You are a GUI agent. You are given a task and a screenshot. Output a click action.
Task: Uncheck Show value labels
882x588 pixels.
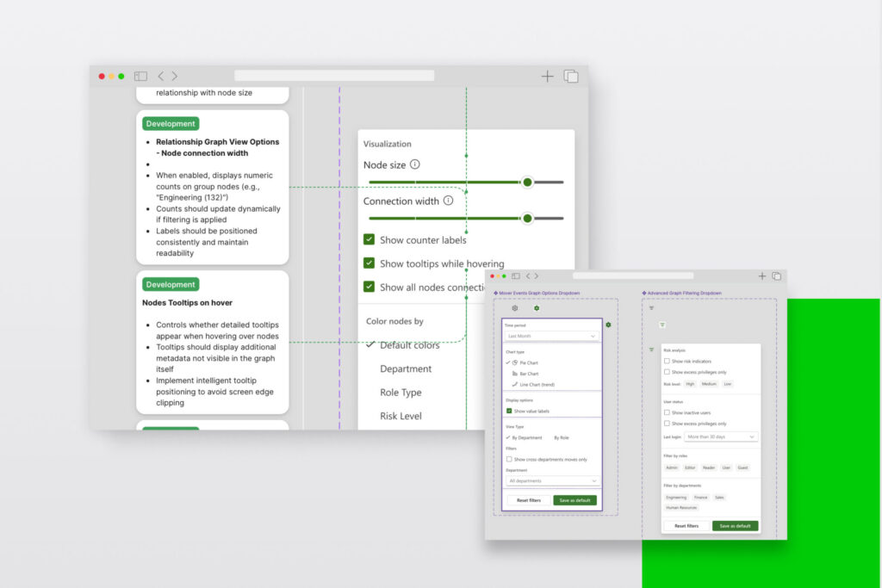(x=509, y=411)
